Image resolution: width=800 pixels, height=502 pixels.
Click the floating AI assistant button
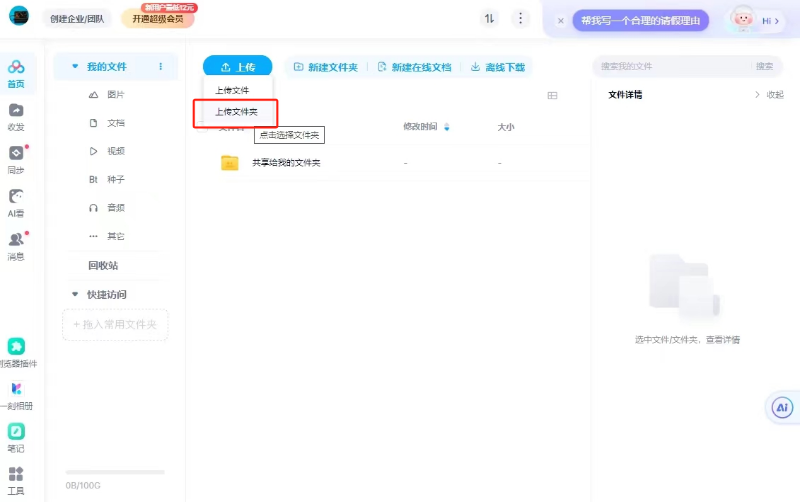pos(782,407)
